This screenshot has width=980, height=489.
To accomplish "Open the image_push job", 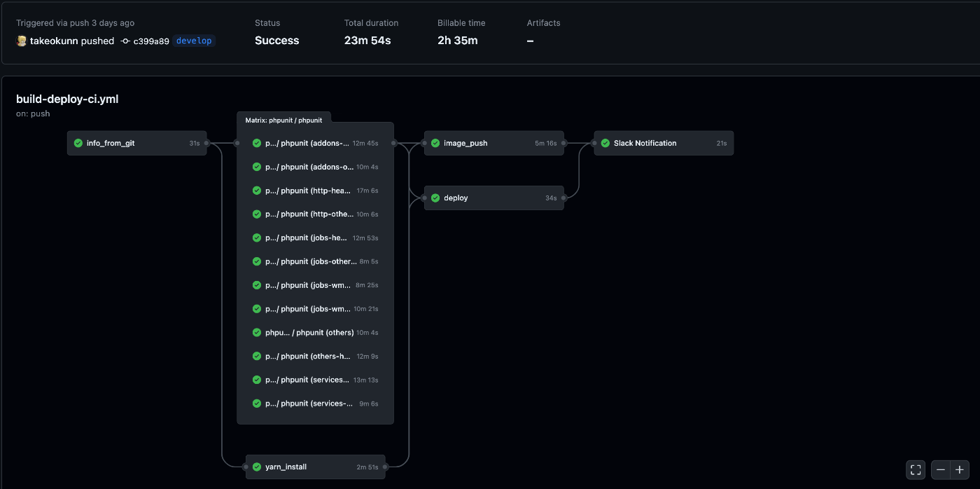I will (494, 143).
